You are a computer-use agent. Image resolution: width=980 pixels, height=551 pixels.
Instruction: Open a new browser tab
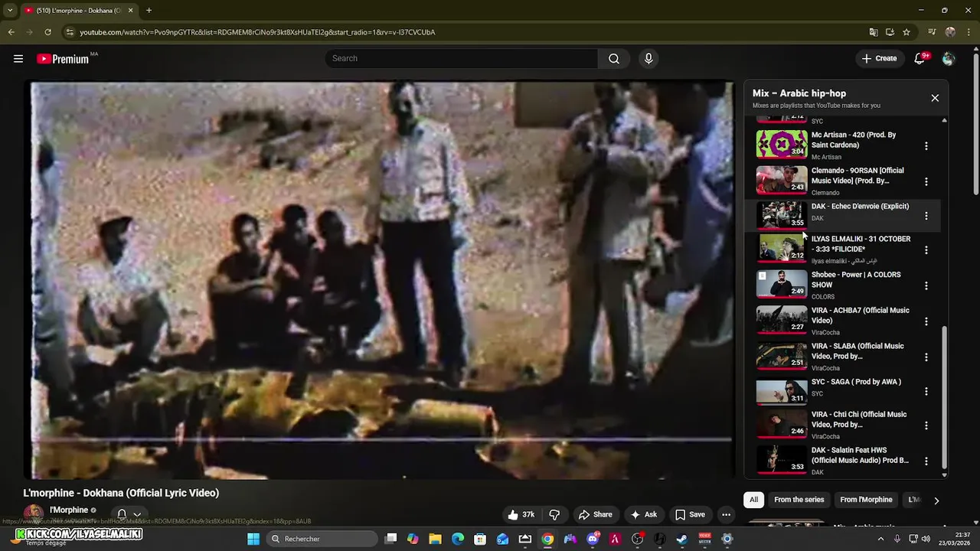pos(149,11)
